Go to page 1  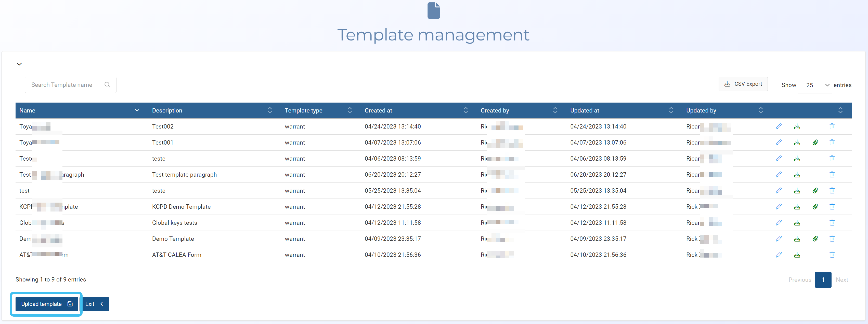point(823,280)
